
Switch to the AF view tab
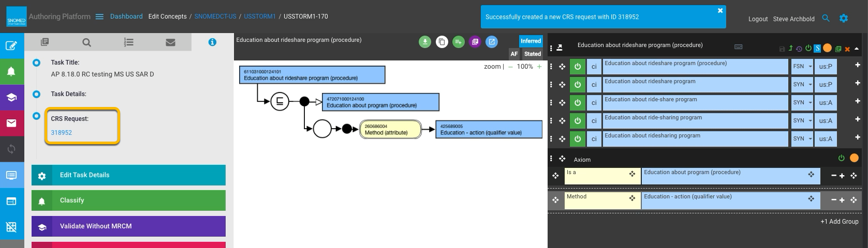point(514,54)
